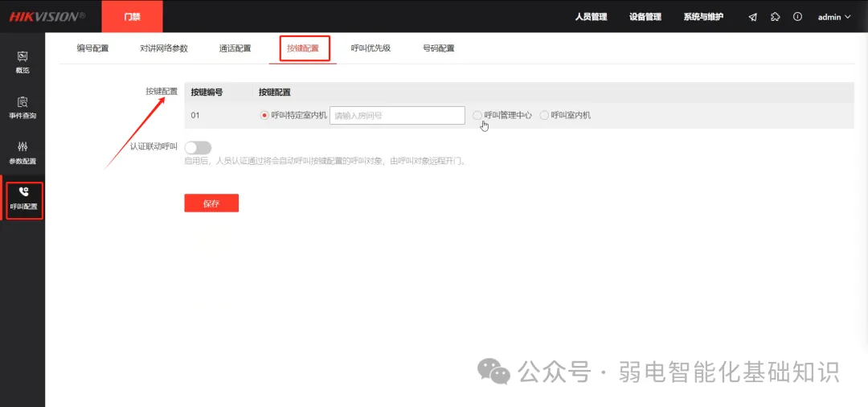868x407 pixels.
Task: Switch to the 呼叫优先级 tab
Action: tap(371, 48)
